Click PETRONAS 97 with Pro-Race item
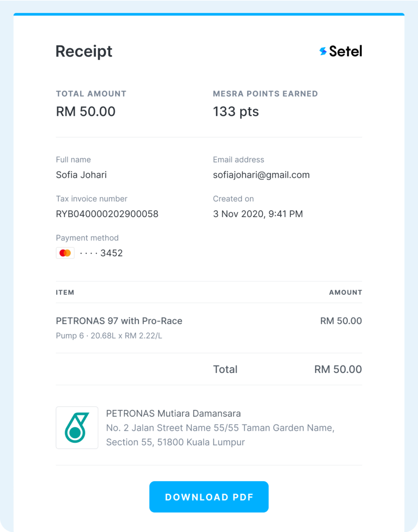 [119, 321]
